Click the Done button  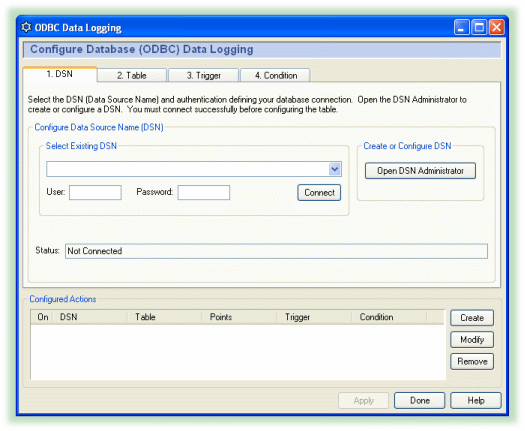point(420,401)
